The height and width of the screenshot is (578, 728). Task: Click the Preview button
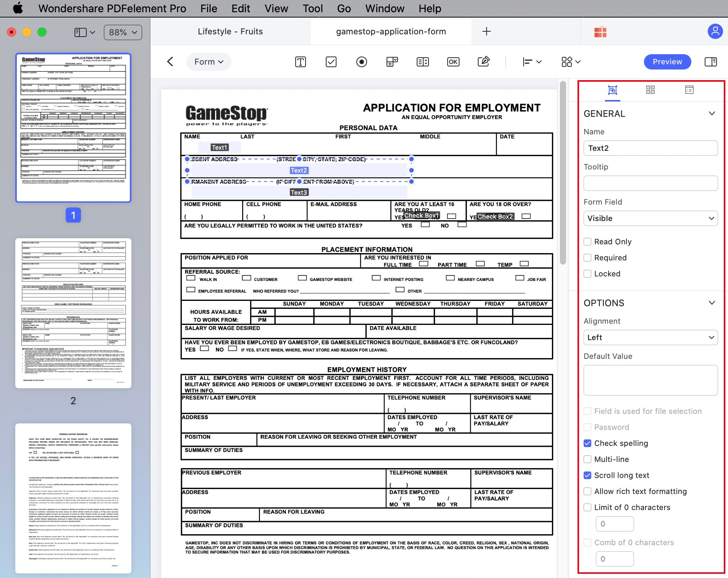coord(667,62)
